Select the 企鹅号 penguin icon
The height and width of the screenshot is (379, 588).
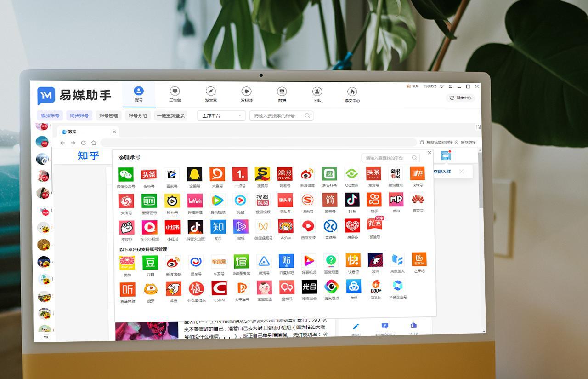194,174
